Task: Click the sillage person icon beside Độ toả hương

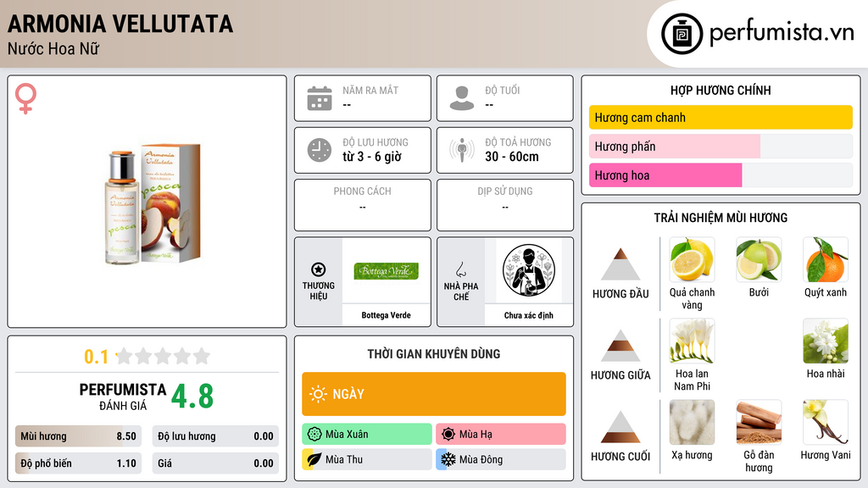Action: pyautogui.click(x=462, y=150)
